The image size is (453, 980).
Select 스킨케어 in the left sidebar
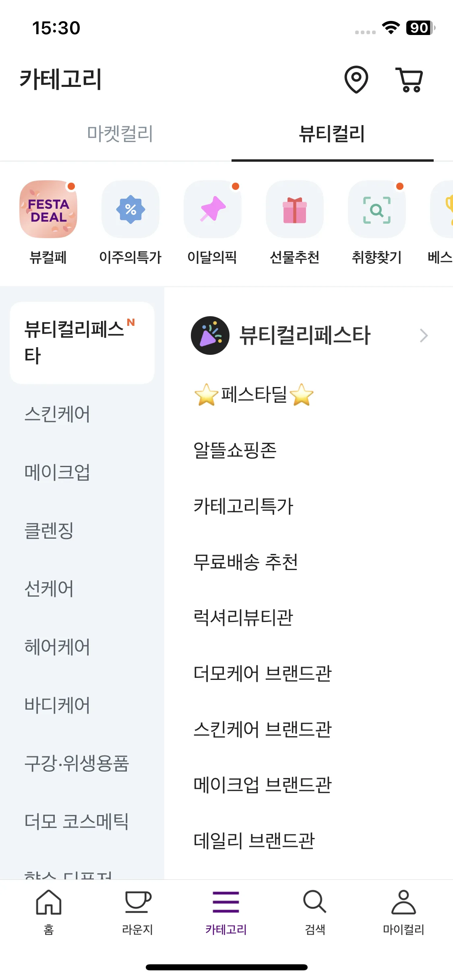57,414
